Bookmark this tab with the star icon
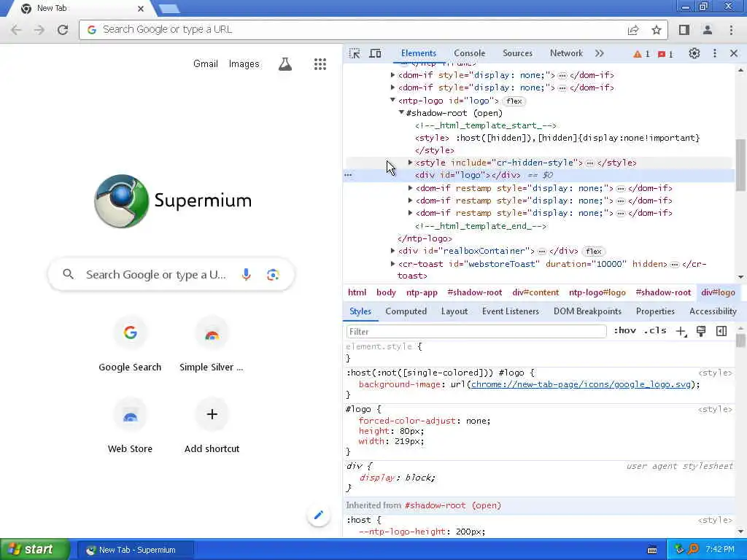The height and width of the screenshot is (560, 747). point(657,30)
